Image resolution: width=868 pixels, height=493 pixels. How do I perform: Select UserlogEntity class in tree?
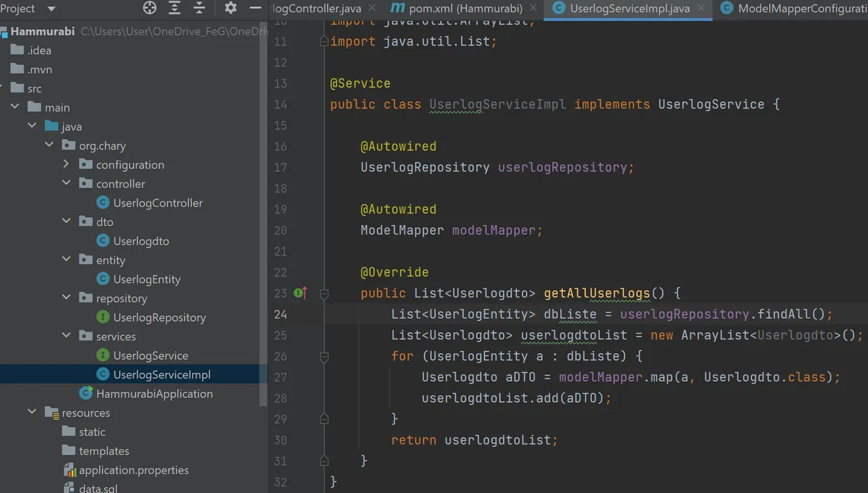click(147, 279)
